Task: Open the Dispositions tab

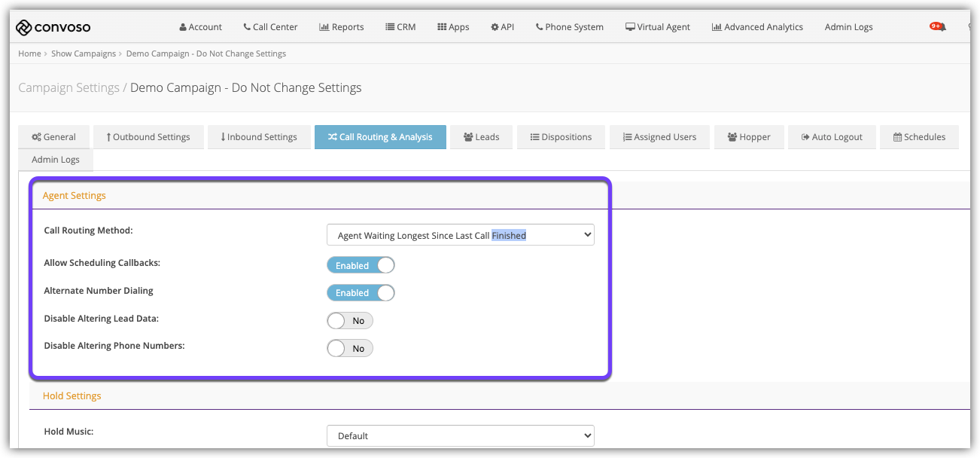Action: (x=561, y=137)
